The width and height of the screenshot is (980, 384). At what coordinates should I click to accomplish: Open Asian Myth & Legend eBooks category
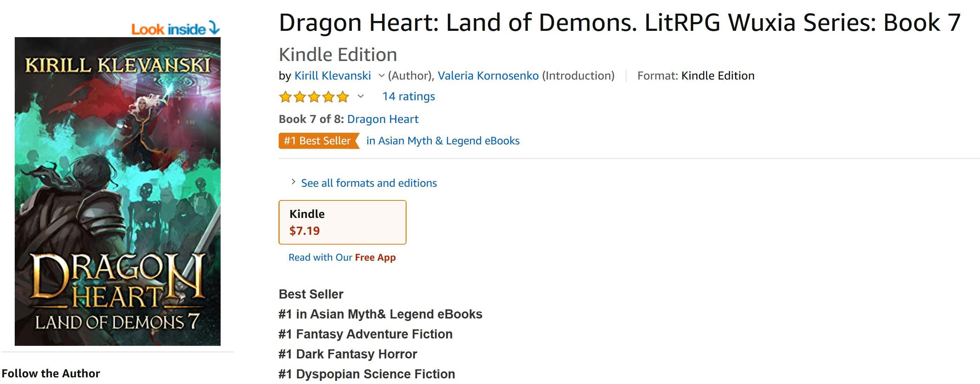442,141
